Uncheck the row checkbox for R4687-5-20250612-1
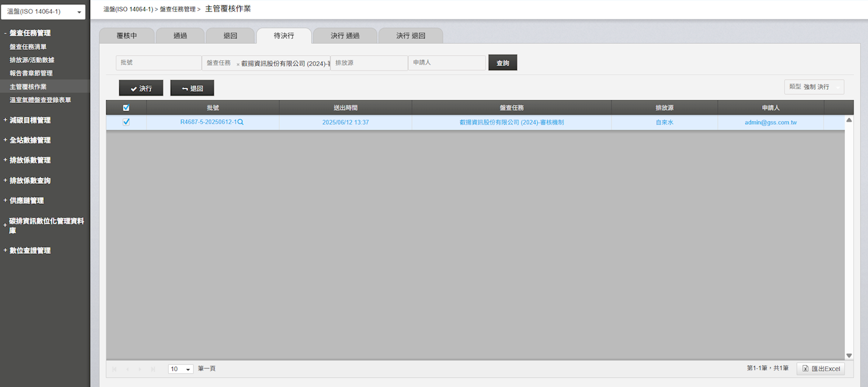 click(126, 122)
